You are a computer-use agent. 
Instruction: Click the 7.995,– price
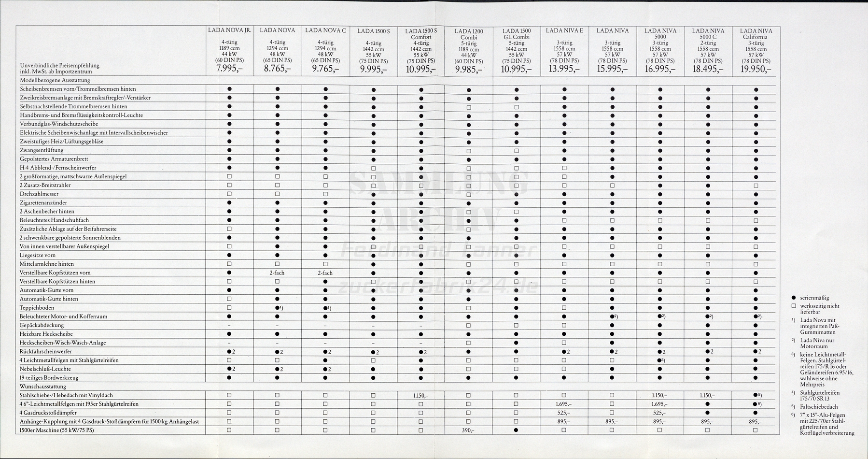point(230,69)
